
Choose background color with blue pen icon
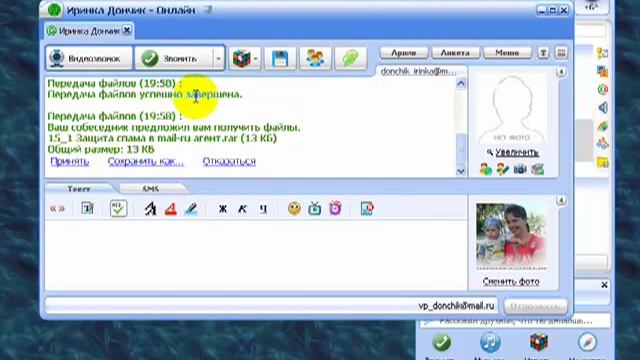tap(191, 209)
